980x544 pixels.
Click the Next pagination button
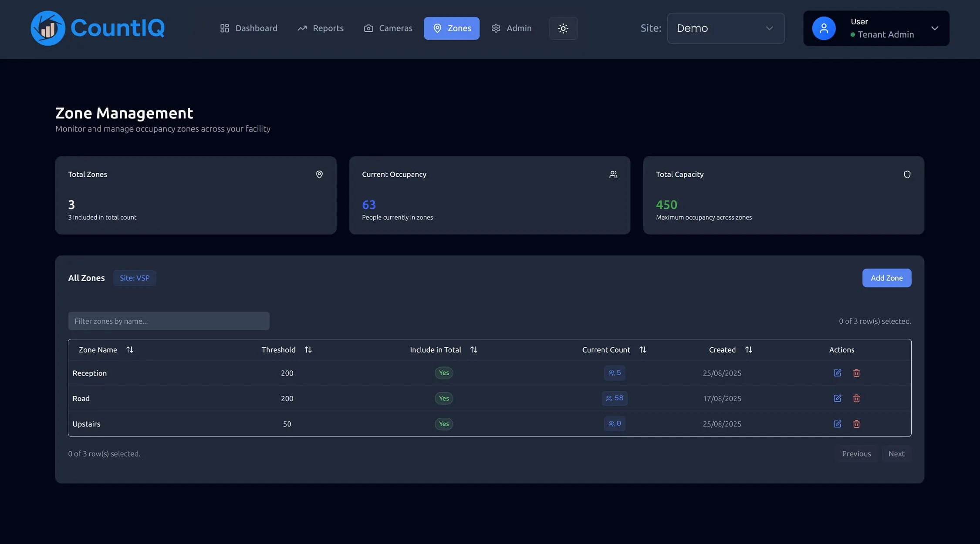pos(897,453)
